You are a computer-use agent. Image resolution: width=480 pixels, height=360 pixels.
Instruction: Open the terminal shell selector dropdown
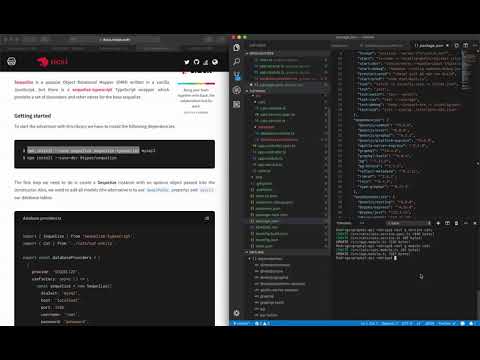pos(409,223)
